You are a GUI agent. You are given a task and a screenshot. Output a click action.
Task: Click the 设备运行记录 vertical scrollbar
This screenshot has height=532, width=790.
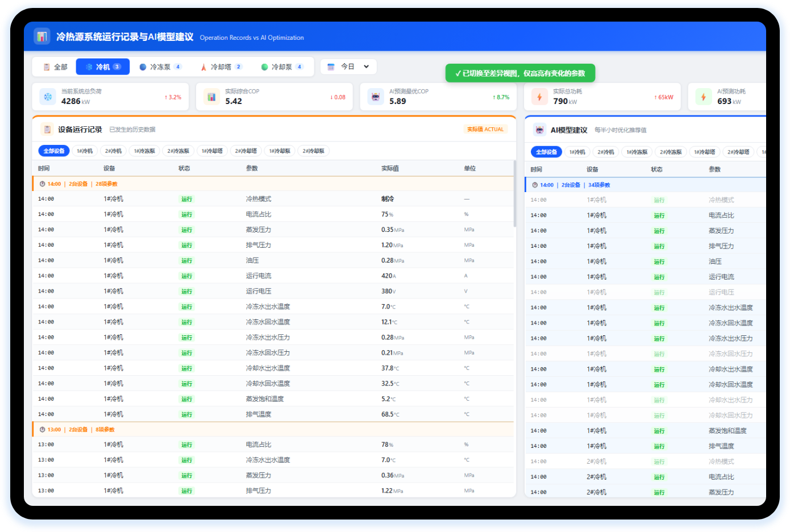(515, 194)
